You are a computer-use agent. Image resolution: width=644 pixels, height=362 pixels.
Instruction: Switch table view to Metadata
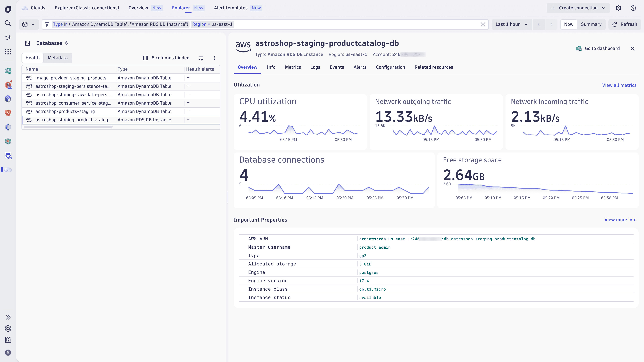pos(58,58)
